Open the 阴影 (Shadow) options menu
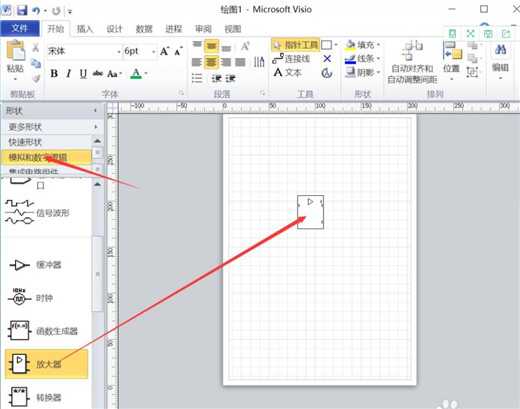 (363, 72)
